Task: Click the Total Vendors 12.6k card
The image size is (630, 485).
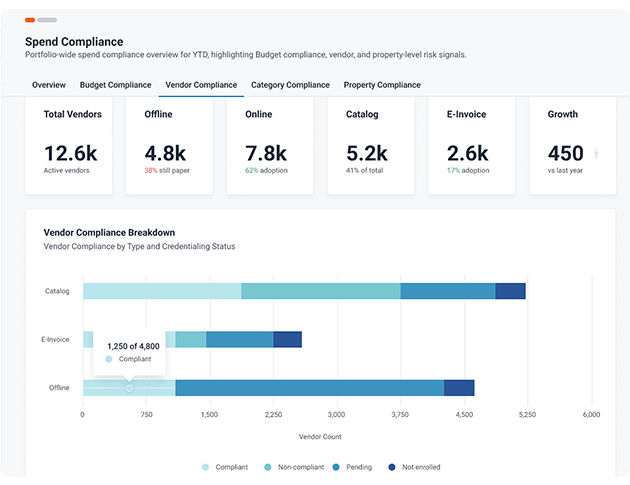Action: coord(69,145)
